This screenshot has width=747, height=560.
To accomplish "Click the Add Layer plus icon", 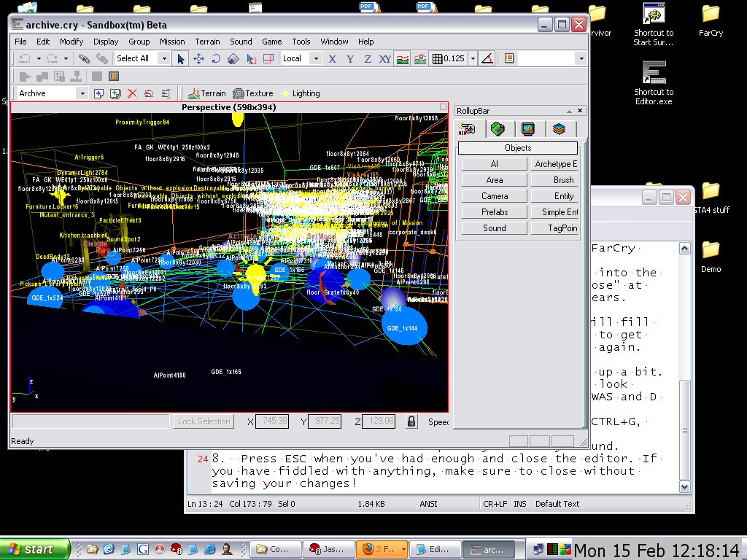I will (98, 94).
